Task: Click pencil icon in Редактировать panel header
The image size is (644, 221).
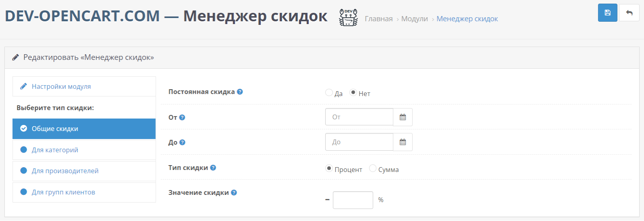Action: 15,57
